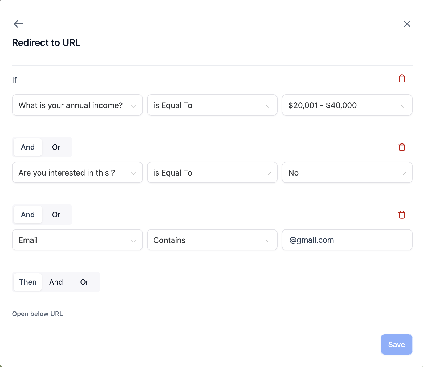Open first 'is Equal To' operator dropdown

212,105
